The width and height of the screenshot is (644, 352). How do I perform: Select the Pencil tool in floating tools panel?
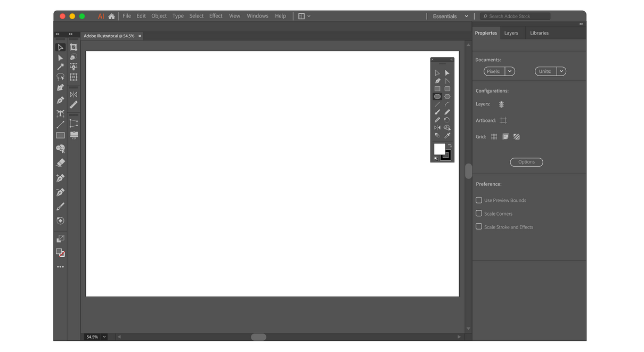pos(447,112)
